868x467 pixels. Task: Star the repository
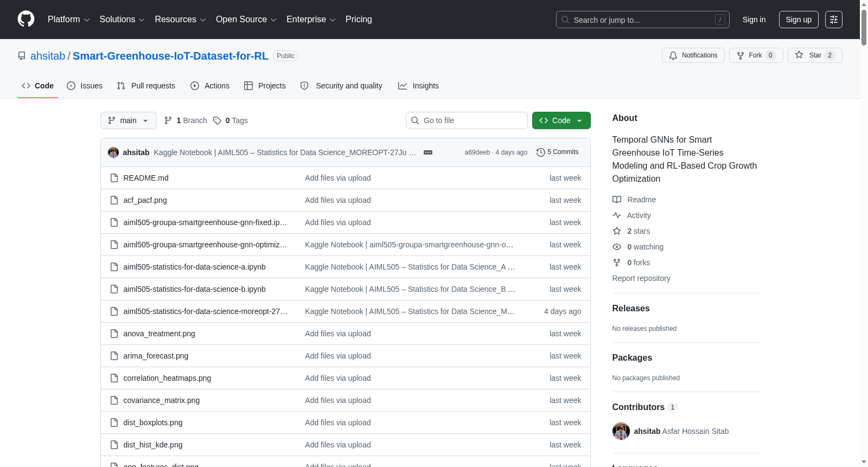click(x=815, y=55)
